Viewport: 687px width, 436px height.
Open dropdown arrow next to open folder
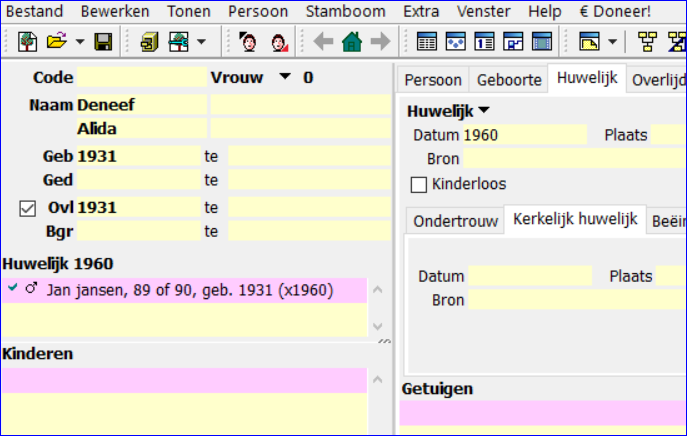80,42
